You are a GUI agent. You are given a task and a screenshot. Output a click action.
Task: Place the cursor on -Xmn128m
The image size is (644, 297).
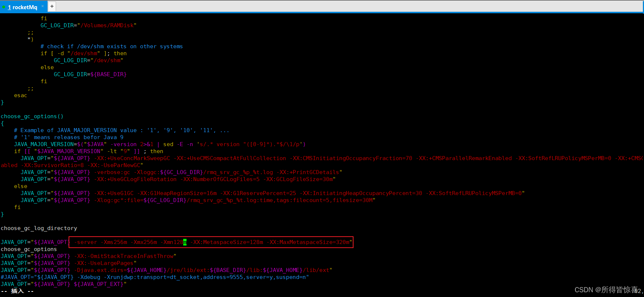174,242
